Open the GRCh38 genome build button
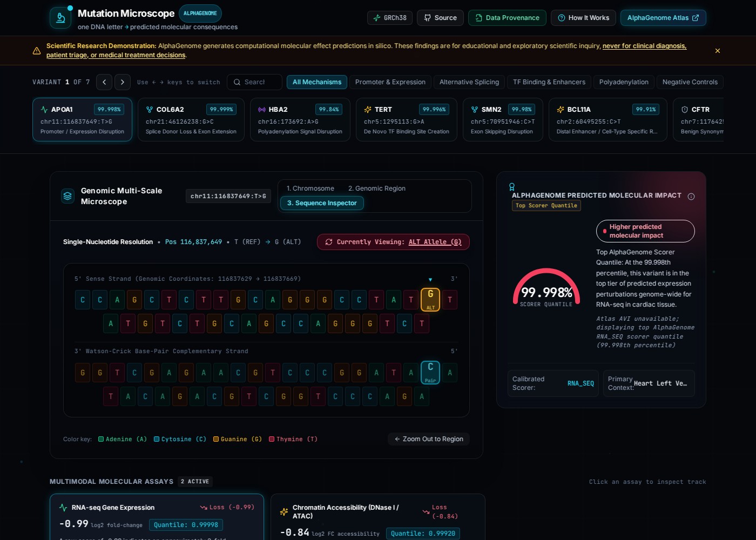The width and height of the screenshot is (756, 540). [x=390, y=18]
